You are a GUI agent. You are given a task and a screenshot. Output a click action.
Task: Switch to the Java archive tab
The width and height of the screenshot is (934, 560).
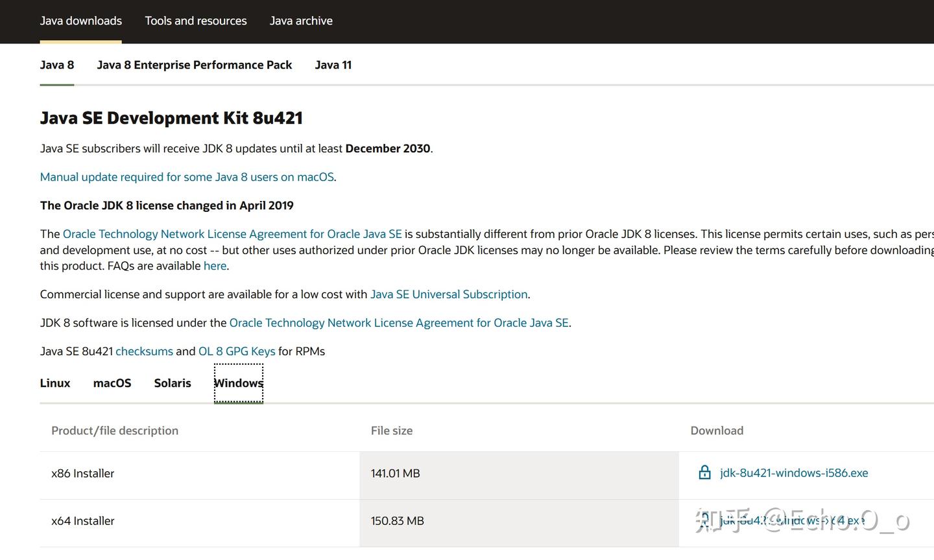tap(301, 21)
